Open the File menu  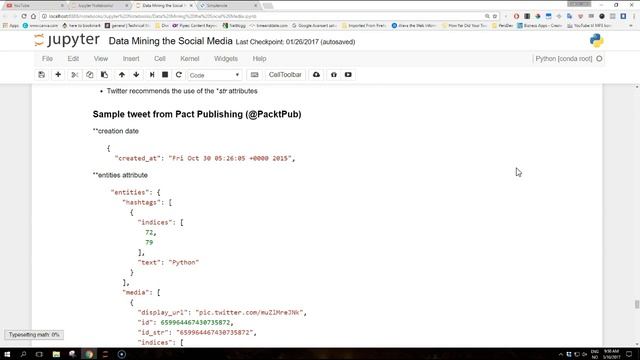(x=47, y=59)
